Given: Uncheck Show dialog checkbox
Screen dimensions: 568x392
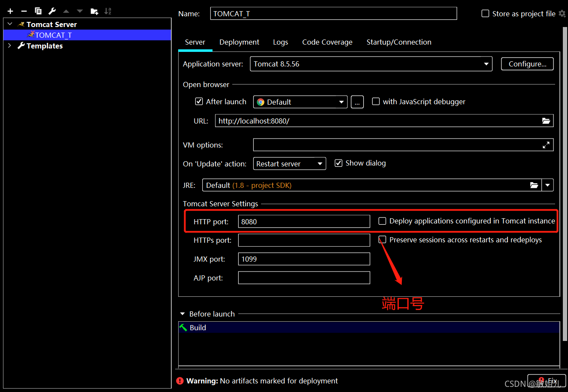Looking at the screenshot, I should (339, 163).
